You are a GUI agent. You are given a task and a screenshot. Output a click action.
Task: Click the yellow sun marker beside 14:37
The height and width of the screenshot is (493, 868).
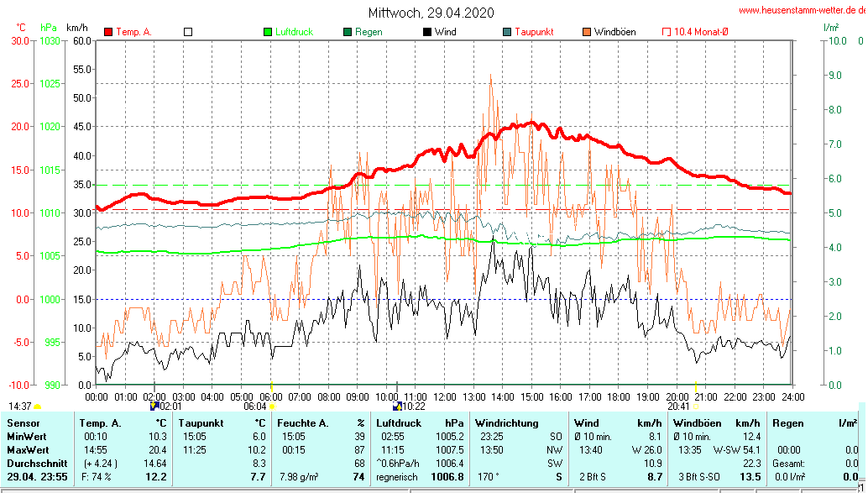(x=38, y=406)
